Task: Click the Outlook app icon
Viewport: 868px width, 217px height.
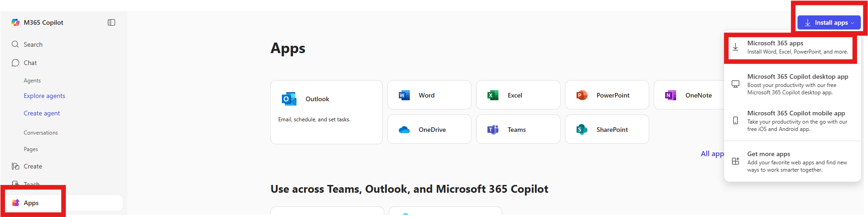Action: click(x=289, y=99)
